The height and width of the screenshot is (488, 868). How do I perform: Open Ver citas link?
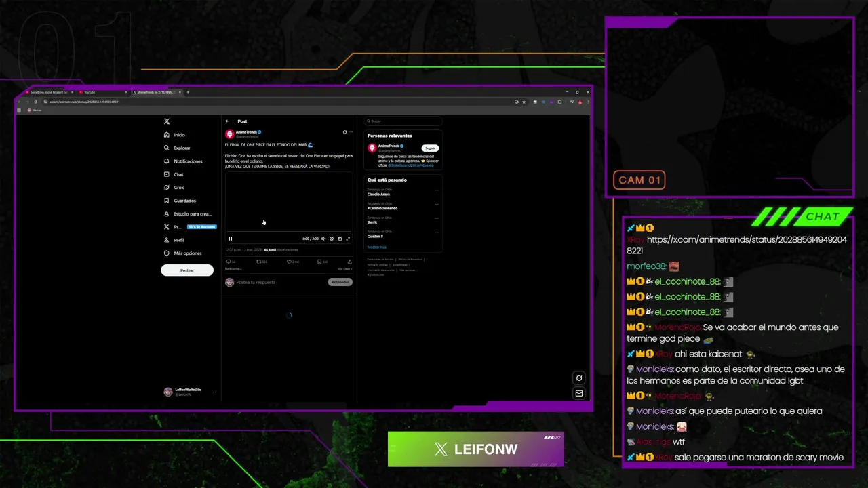pos(344,269)
